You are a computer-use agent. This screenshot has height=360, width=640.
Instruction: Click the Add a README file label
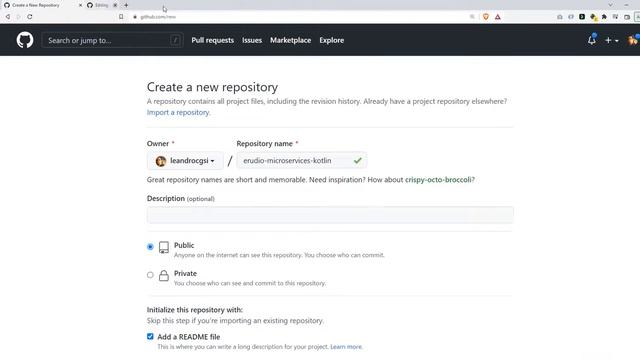[x=189, y=337]
